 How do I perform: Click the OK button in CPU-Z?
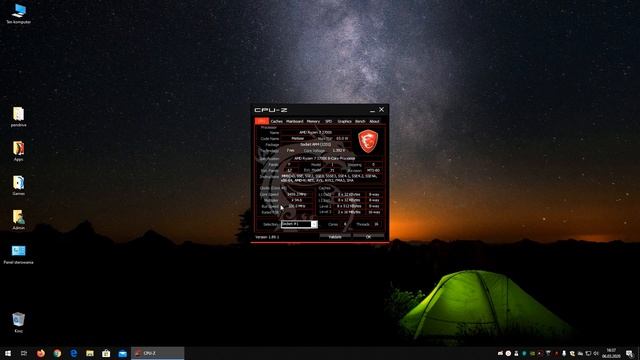pyautogui.click(x=369, y=237)
